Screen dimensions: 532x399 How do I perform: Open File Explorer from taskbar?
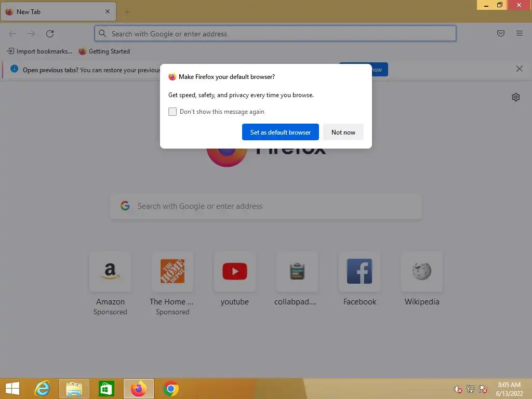(x=74, y=389)
